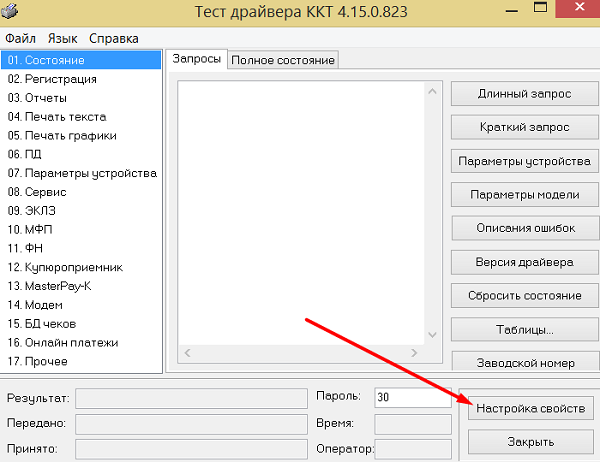Switch to the Полное состояние tab

pyautogui.click(x=283, y=60)
